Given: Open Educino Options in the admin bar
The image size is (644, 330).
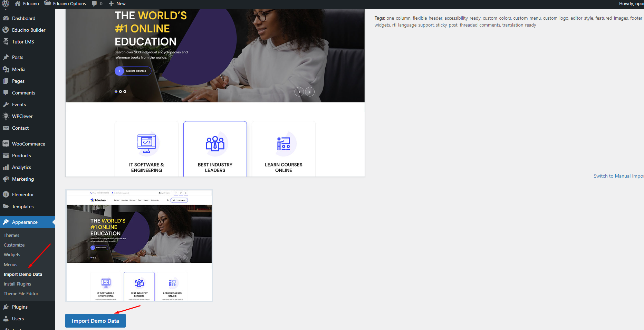Looking at the screenshot, I should coord(65,3).
